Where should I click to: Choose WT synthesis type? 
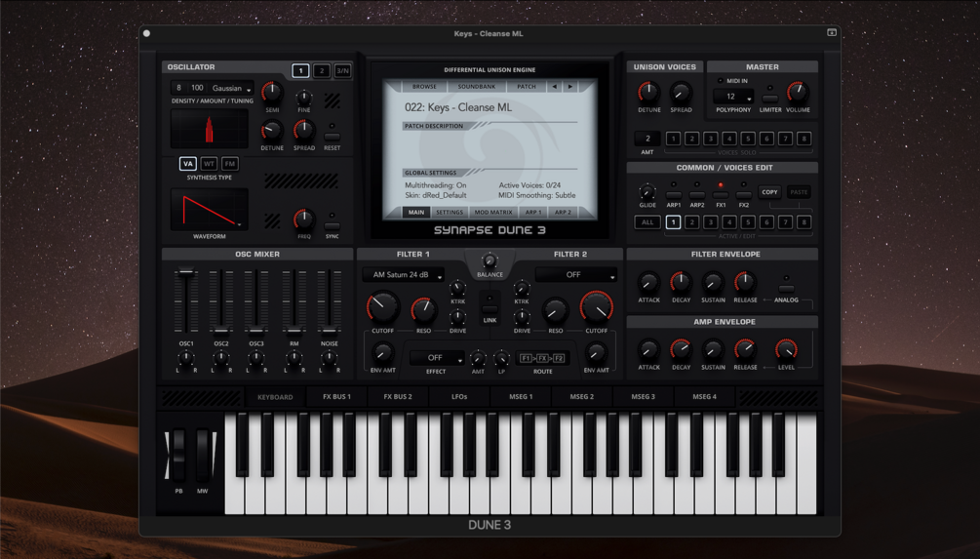pyautogui.click(x=209, y=164)
